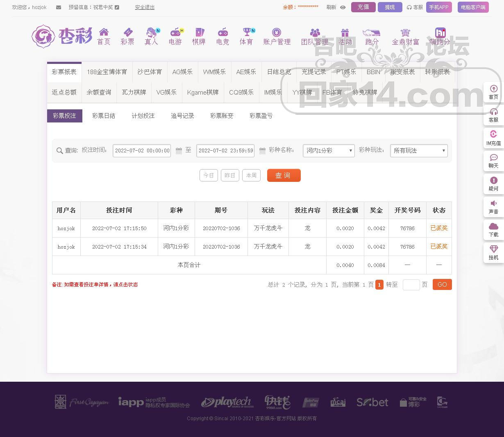Click 已派奖 status for 17:15:34 bet
The height and width of the screenshot is (437, 504).
coord(439,247)
